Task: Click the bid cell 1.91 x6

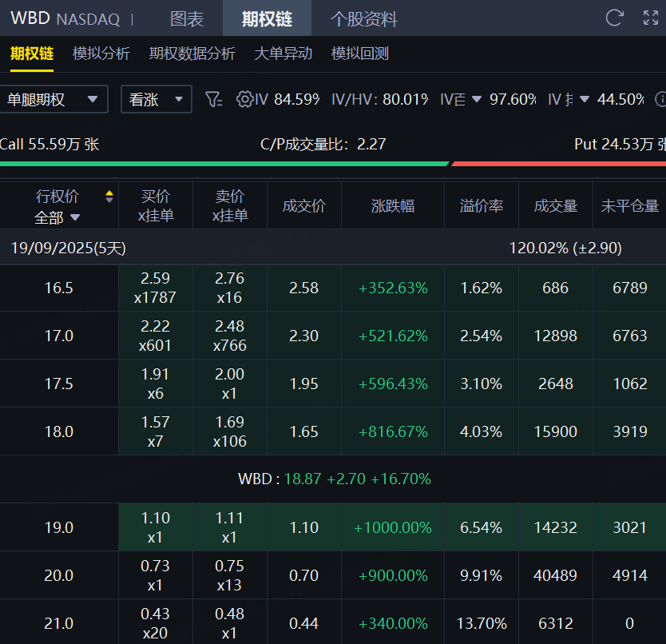Action: (156, 384)
